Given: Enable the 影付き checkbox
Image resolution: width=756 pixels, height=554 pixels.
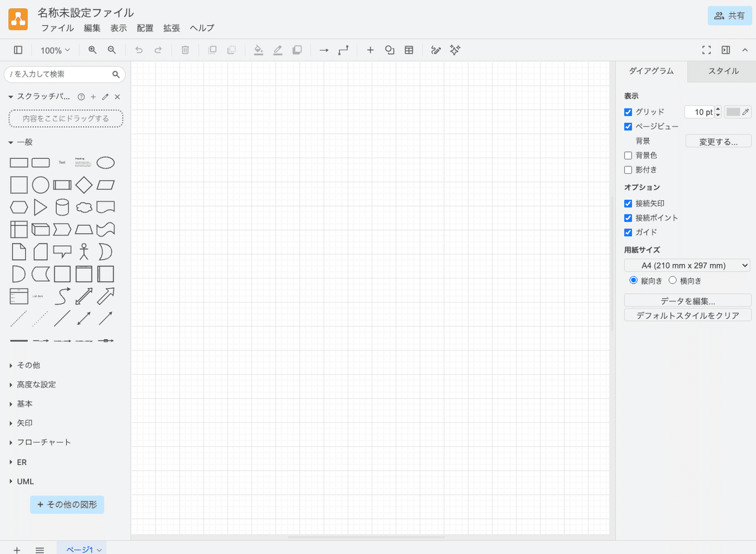Looking at the screenshot, I should click(628, 170).
